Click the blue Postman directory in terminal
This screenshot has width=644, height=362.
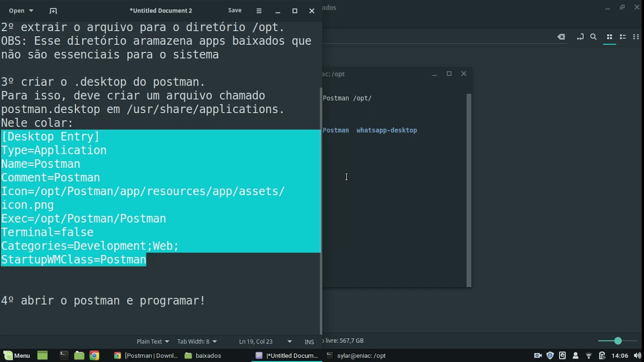[x=336, y=130]
